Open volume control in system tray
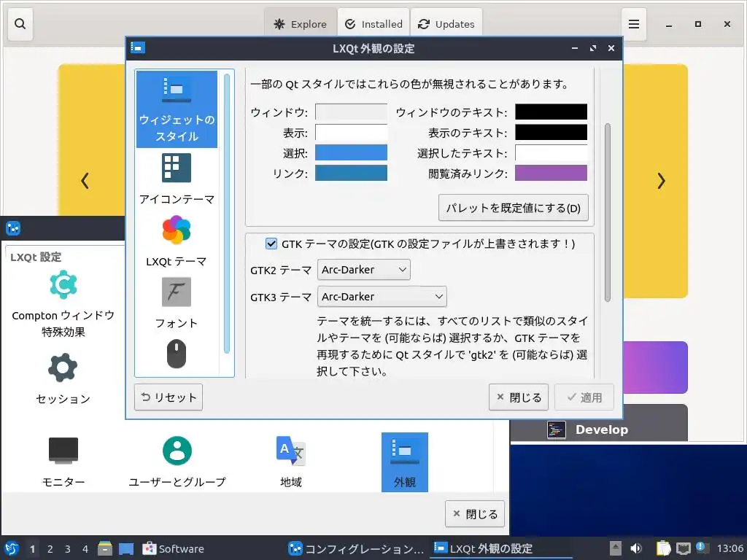The image size is (747, 560). click(636, 548)
